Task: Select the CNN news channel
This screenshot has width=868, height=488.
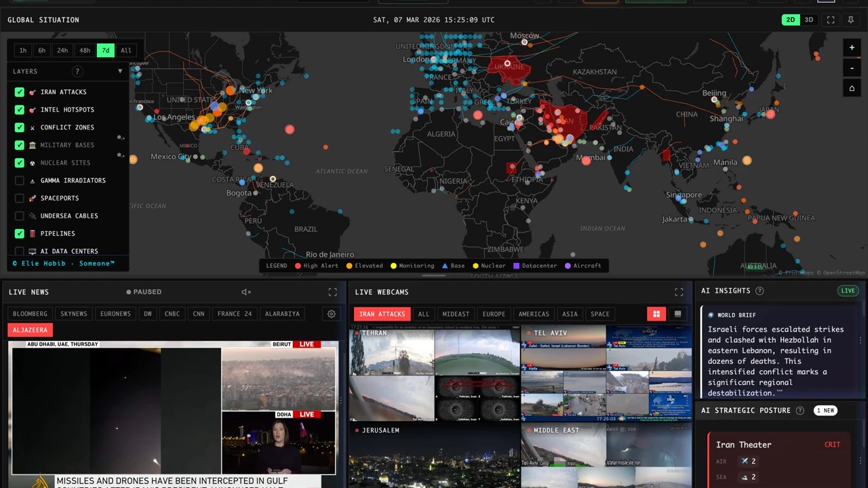Action: coord(199,314)
